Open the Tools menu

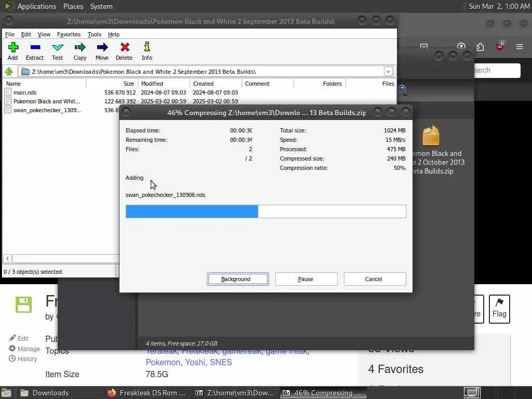click(x=95, y=34)
